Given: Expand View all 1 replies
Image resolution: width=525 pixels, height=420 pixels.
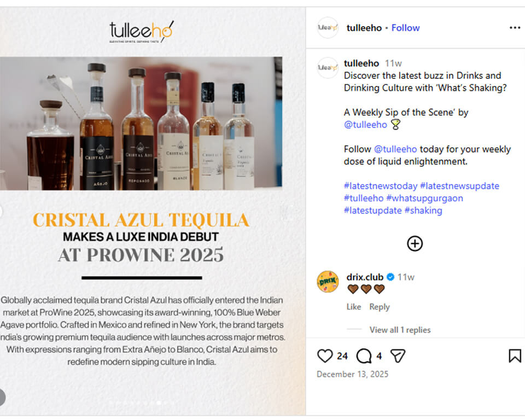Looking at the screenshot, I should tap(400, 330).
